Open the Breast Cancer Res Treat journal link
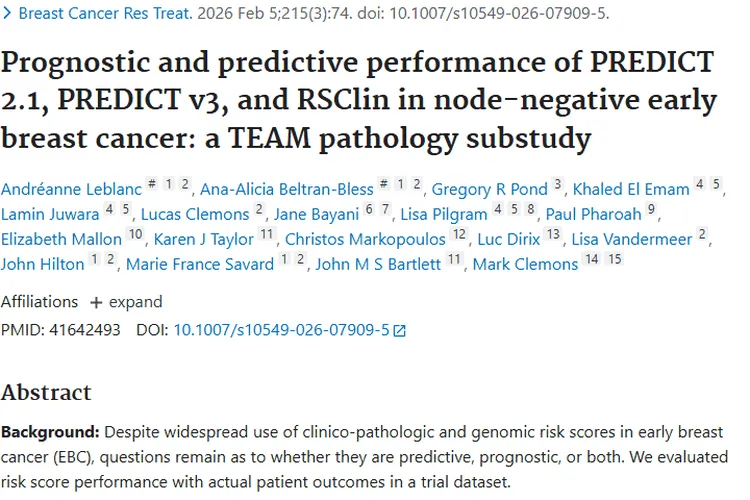The width and height of the screenshot is (750, 500). click(x=88, y=14)
